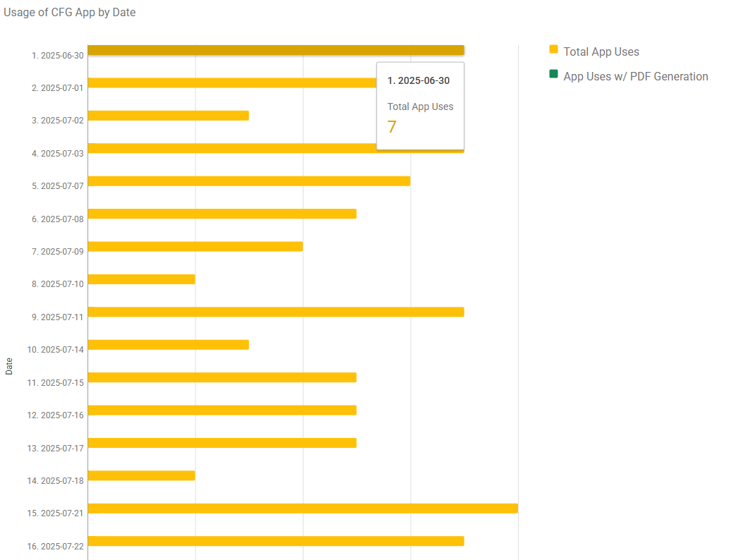Click the bar for 2025-07-07
Screen dimensions: 729x560
(x=248, y=181)
